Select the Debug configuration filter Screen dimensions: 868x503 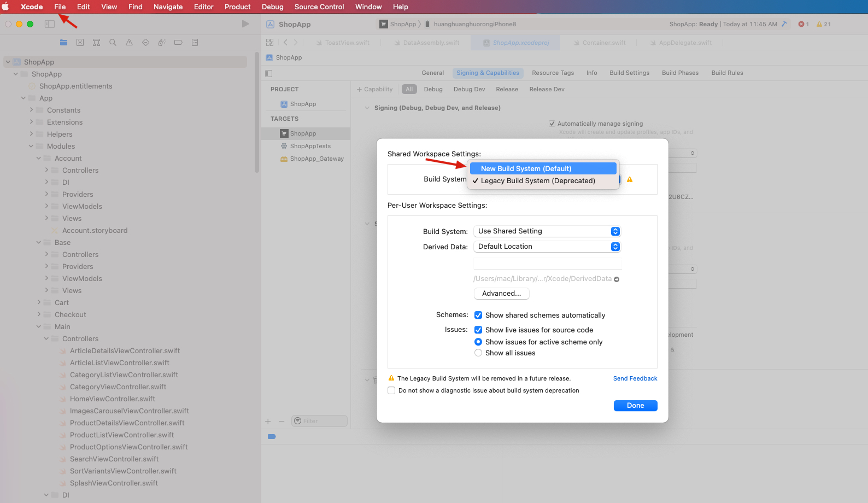[x=433, y=89]
